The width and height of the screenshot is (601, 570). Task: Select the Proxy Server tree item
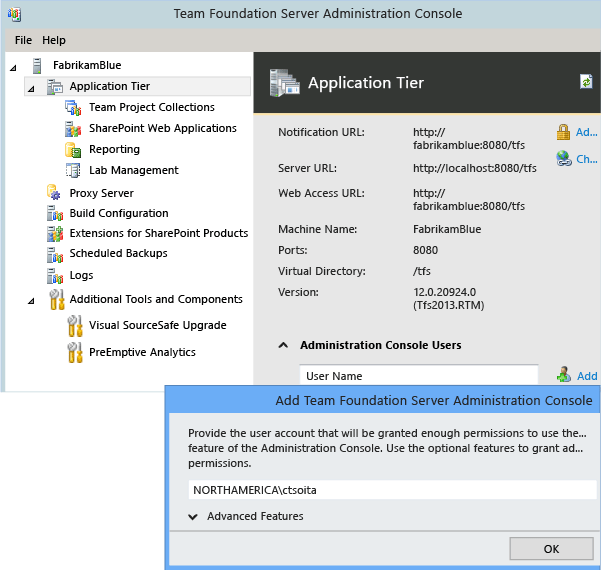click(x=102, y=193)
